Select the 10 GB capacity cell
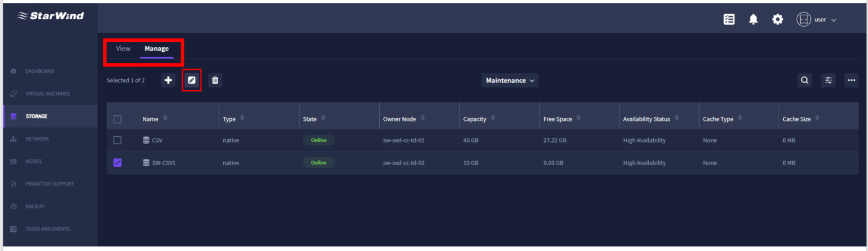868x251 pixels. [471, 163]
